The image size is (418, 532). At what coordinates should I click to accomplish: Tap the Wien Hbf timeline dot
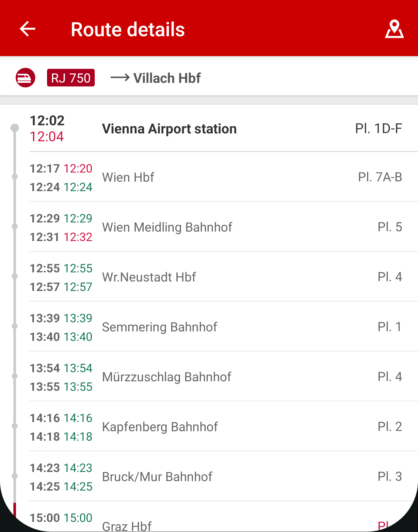click(15, 176)
